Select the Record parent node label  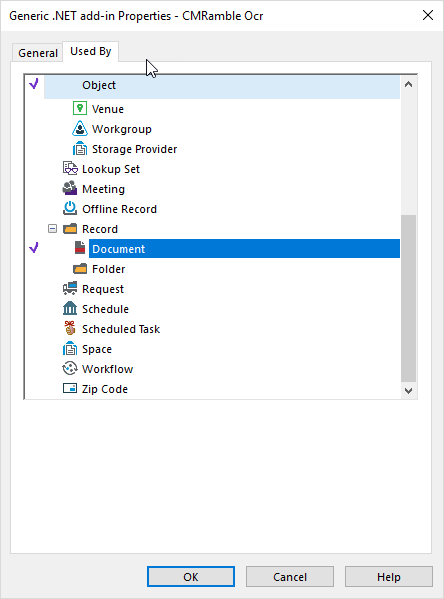click(100, 229)
